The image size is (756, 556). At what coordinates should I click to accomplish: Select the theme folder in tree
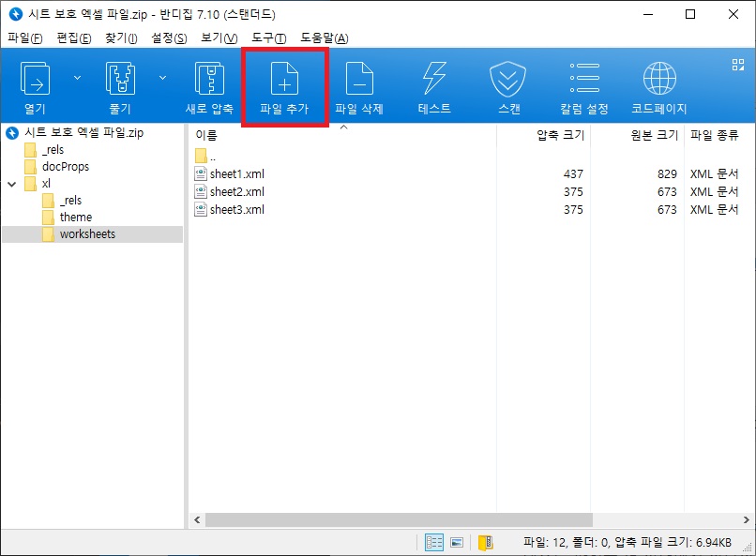point(76,218)
